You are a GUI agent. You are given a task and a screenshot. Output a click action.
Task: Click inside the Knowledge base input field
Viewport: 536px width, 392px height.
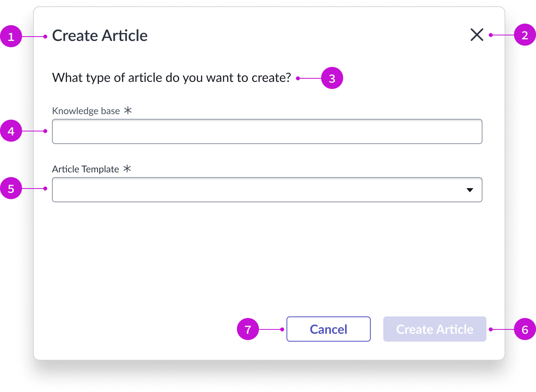click(267, 131)
